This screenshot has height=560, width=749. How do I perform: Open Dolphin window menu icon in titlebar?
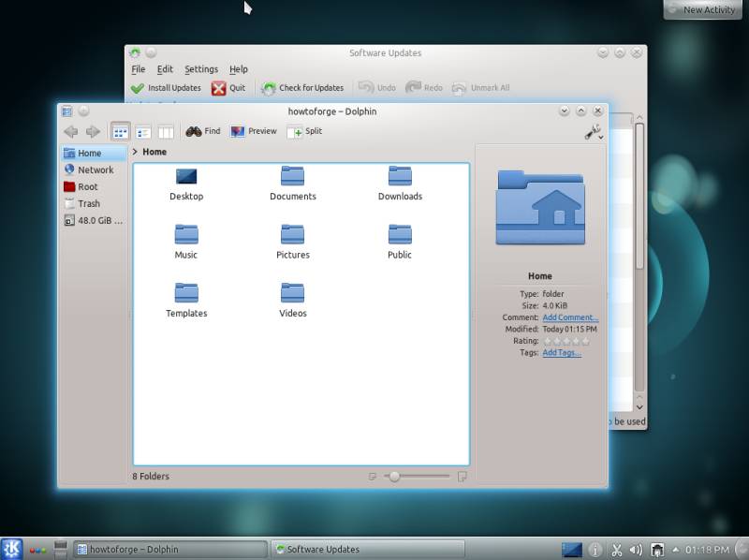(x=66, y=111)
